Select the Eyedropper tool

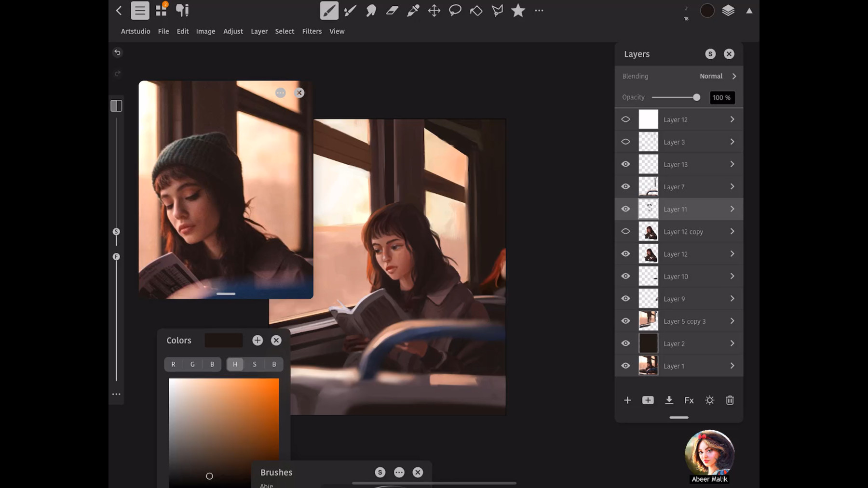coord(413,11)
